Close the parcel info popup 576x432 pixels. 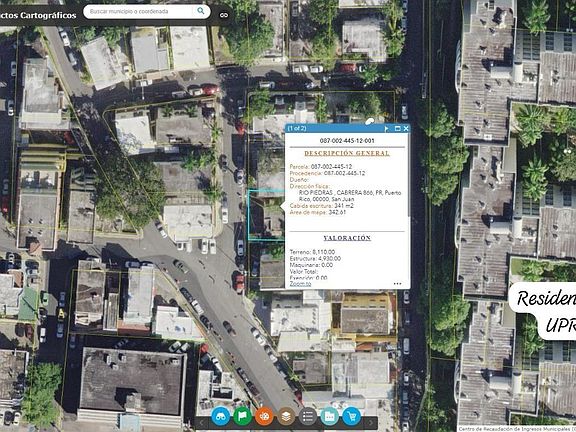click(406, 129)
